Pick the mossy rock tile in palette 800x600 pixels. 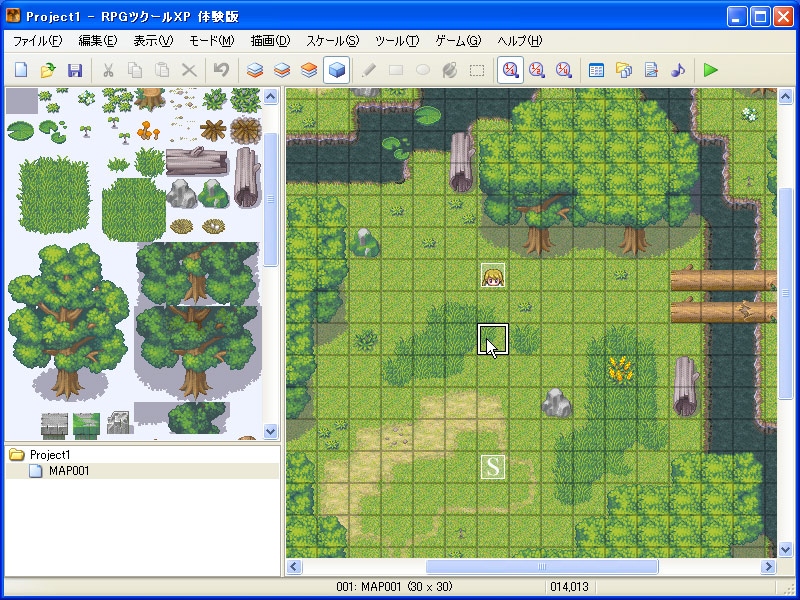[x=214, y=193]
